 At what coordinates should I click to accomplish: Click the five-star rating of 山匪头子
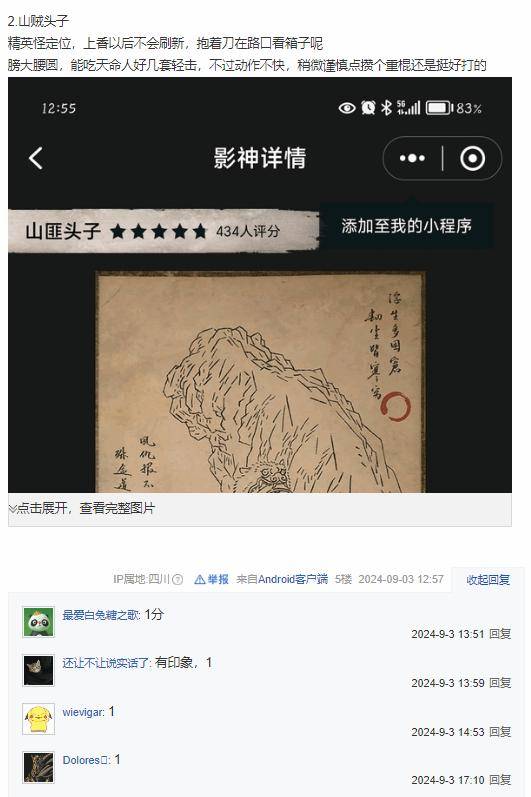point(159,231)
